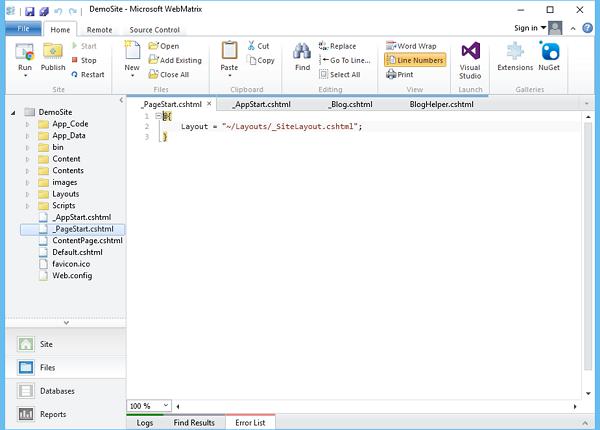This screenshot has width=600, height=430.
Task: Copy the selection
Action: (x=261, y=60)
